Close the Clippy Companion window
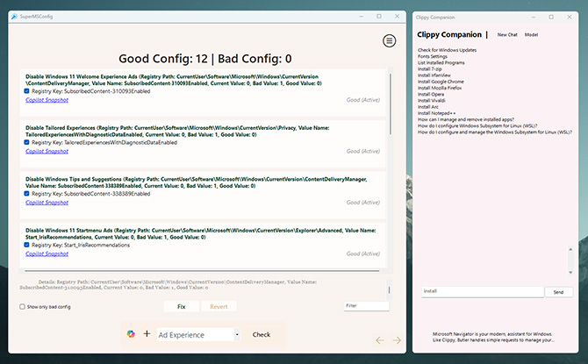The image size is (588, 364). click(x=570, y=17)
